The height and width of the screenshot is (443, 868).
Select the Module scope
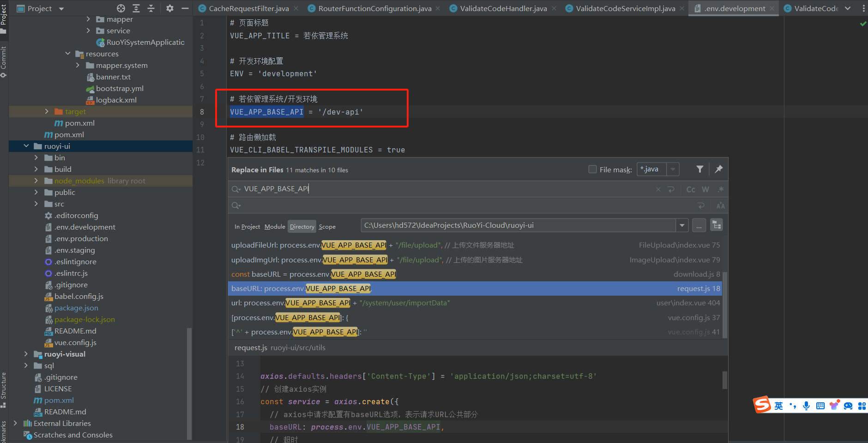point(275,226)
